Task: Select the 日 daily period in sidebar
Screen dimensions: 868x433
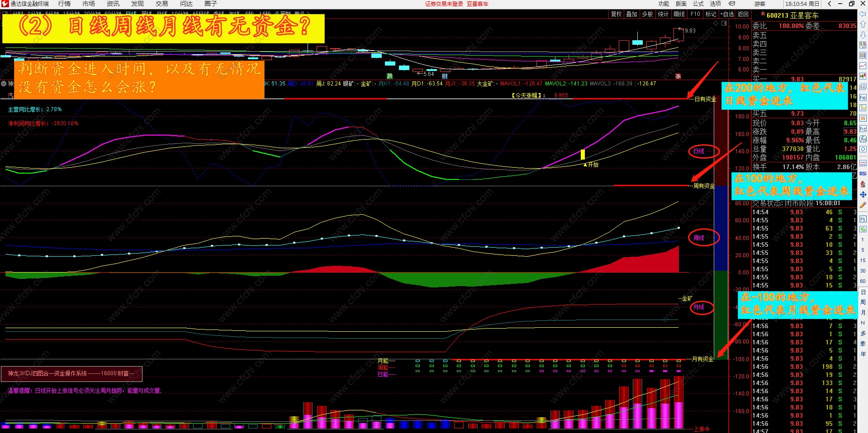Action: [863, 292]
